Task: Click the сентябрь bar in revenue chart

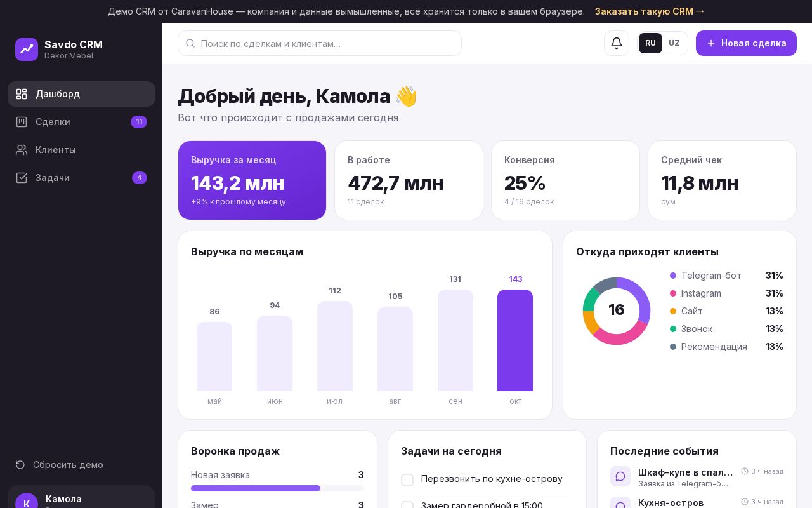Action: pyautogui.click(x=455, y=340)
